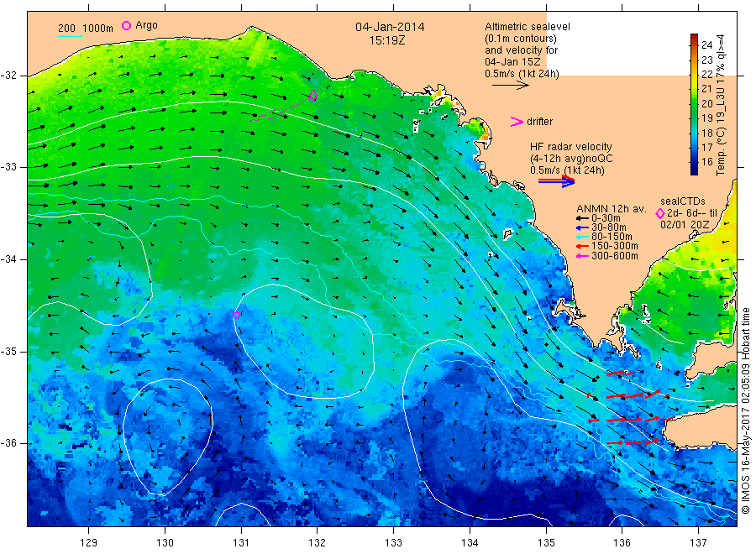Click the longitude label 130
This screenshot has height=554, width=756.
pos(165,543)
